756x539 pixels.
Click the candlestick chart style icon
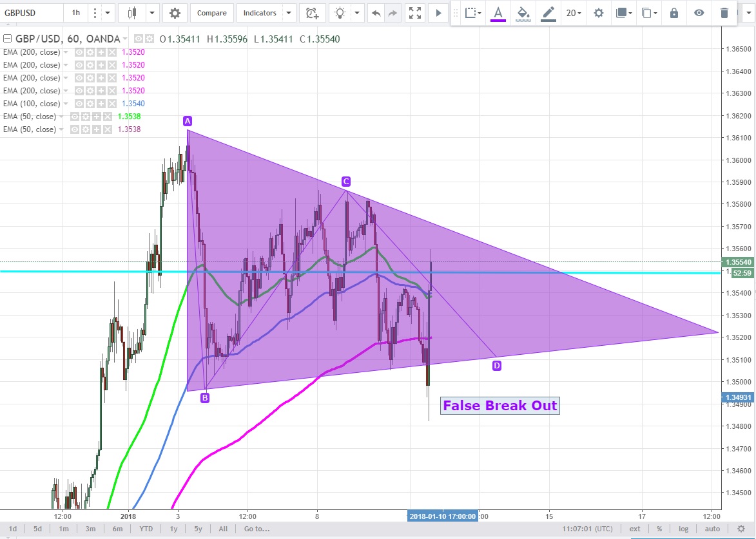[133, 13]
